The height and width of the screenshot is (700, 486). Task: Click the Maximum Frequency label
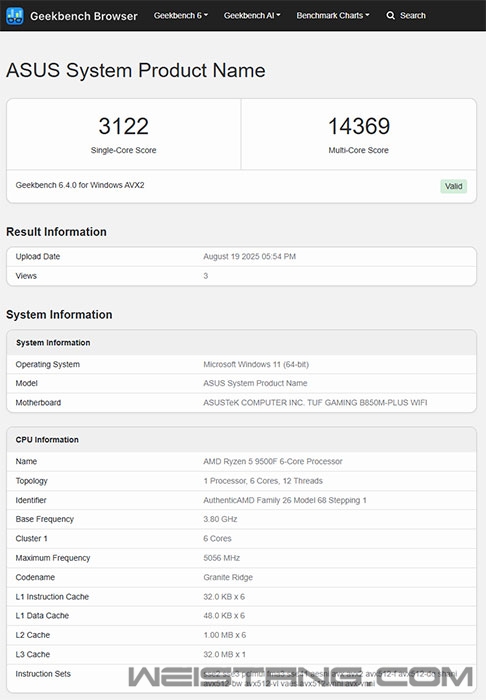53,558
